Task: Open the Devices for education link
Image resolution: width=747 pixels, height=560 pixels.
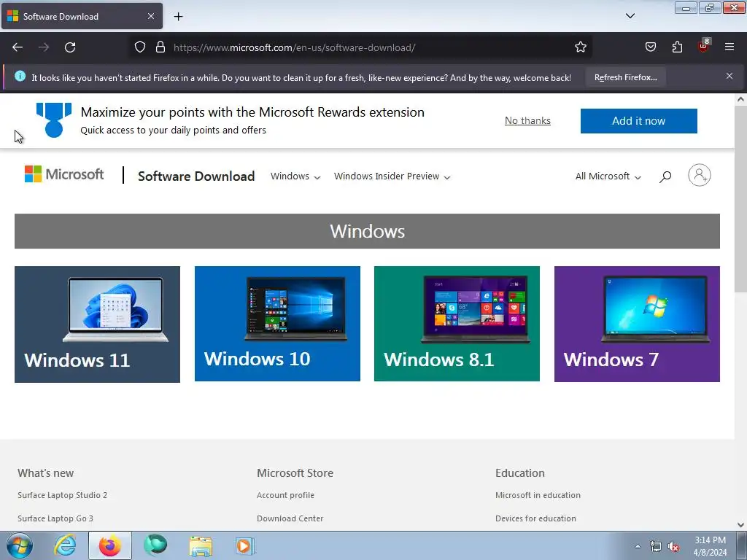Action: pos(535,518)
